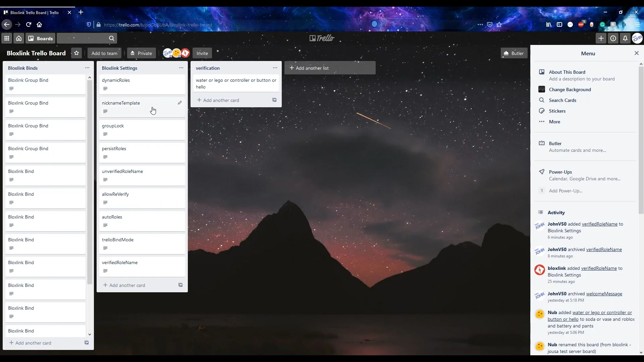Screen dimensions: 644x362
Task: Add another card to verification list
Action: click(x=218, y=100)
